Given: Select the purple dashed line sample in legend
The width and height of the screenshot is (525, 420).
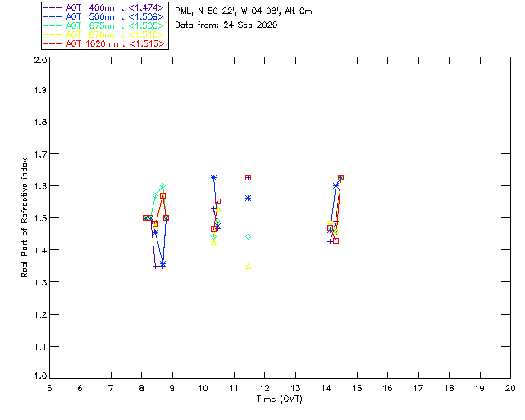Looking at the screenshot, I should pyautogui.click(x=52, y=7).
